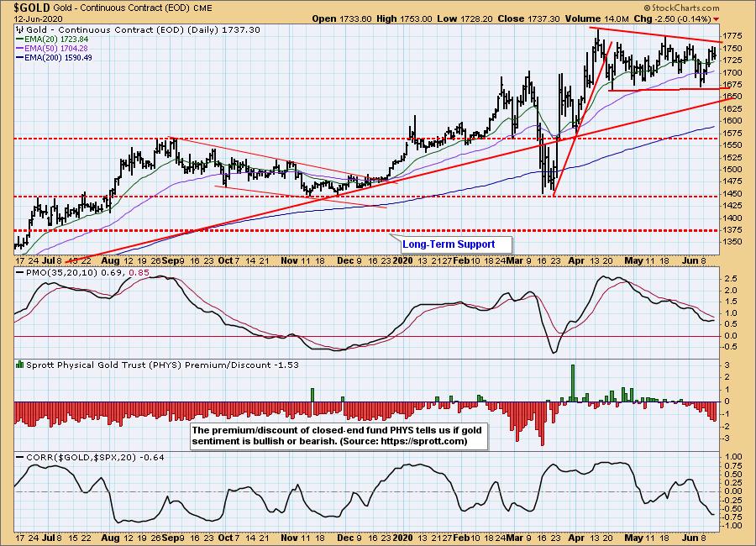Click the 2.5 label on PMO axis
This screenshot has height=546, width=756.
point(731,279)
